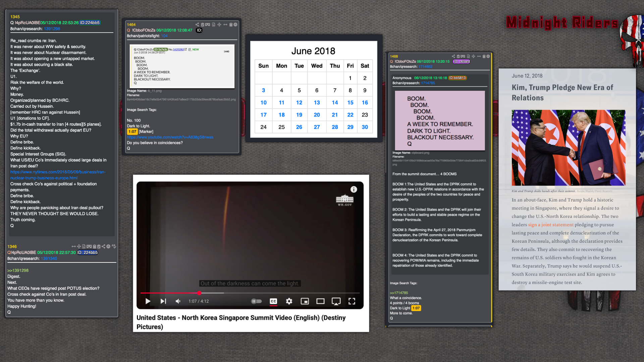
Task: Click the >>1714785 reply reference
Action: [399, 293]
